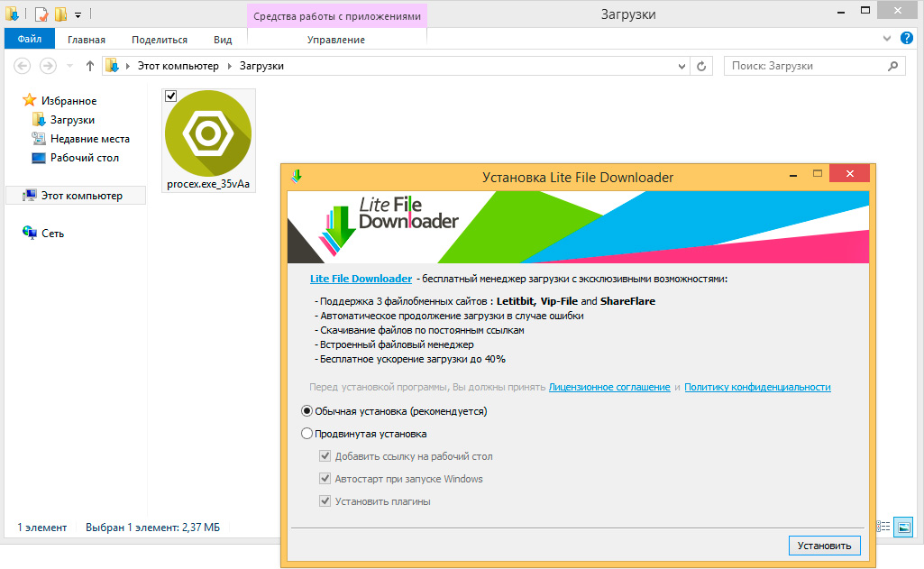Click the Explorer system icon in title bar
The width and height of the screenshot is (924, 569).
coord(12,14)
